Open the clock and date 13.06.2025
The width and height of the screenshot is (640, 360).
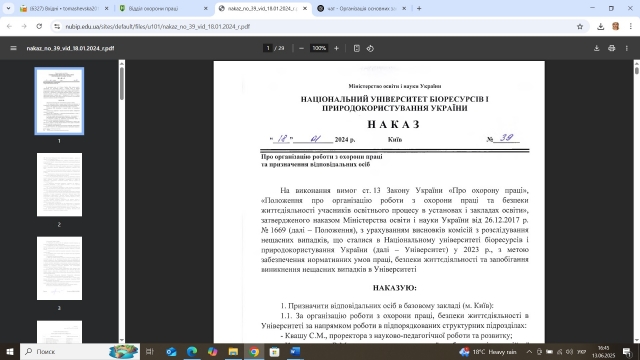pos(603,351)
